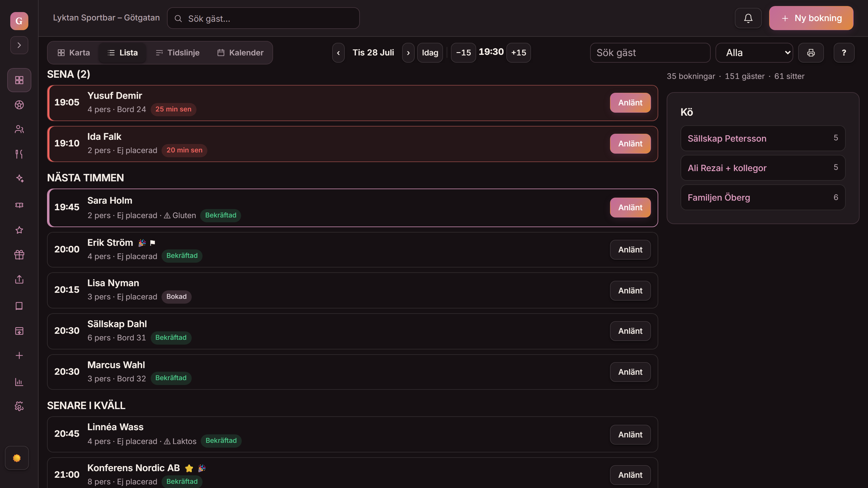Mark Yusuf Demir as Anlänt
The image size is (868, 488).
point(630,103)
